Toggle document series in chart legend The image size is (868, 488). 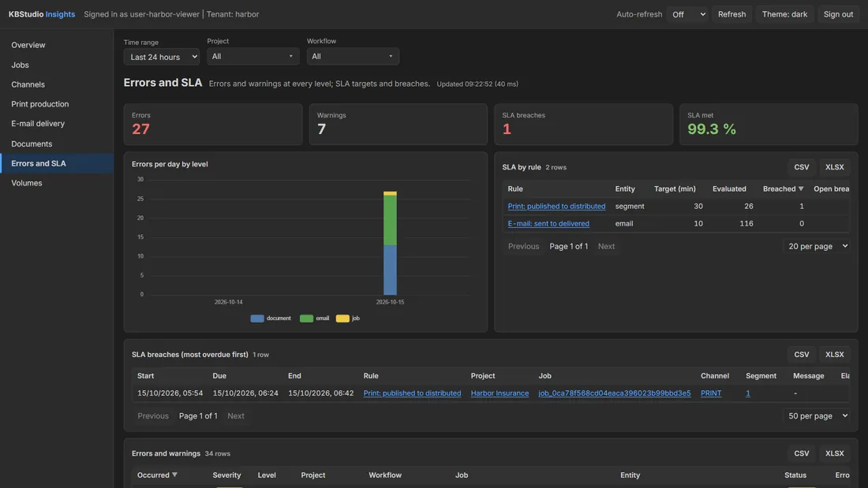click(271, 319)
